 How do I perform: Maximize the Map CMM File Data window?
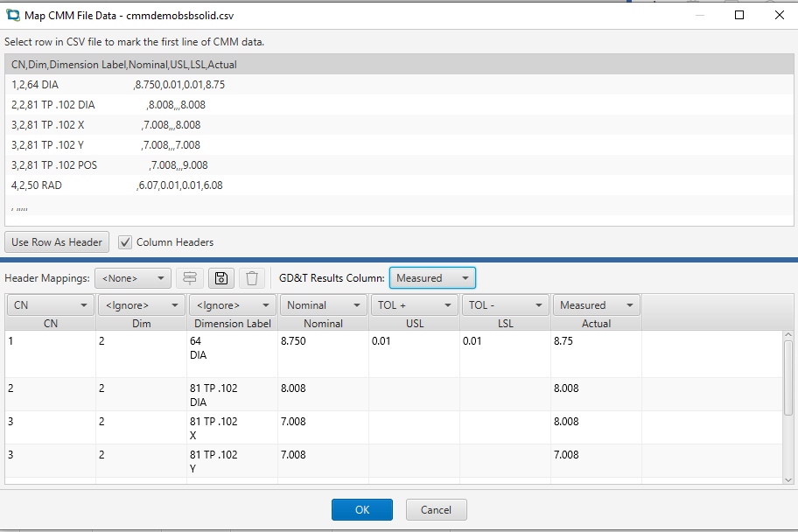[x=739, y=15]
